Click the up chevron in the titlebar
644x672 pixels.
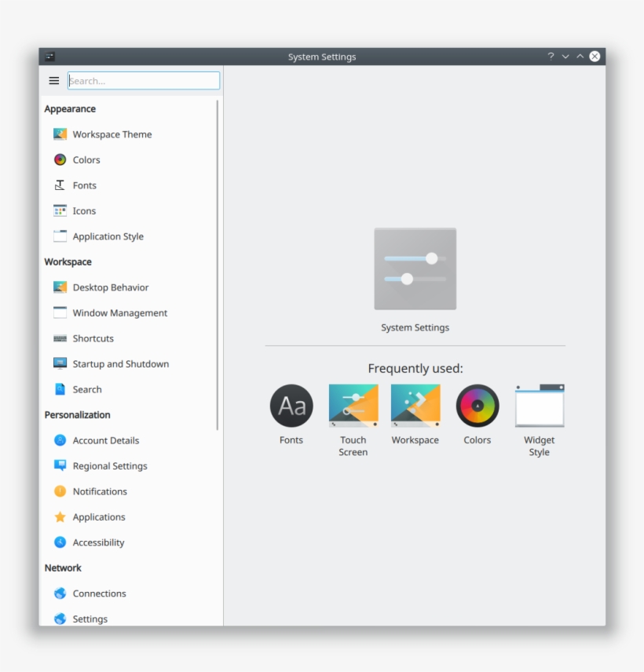pos(579,57)
